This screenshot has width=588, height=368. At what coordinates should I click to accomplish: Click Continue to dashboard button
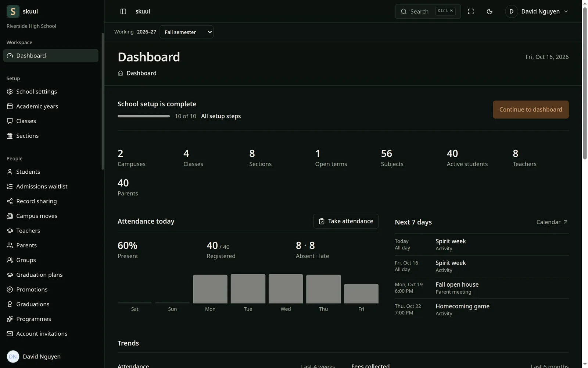tap(531, 110)
